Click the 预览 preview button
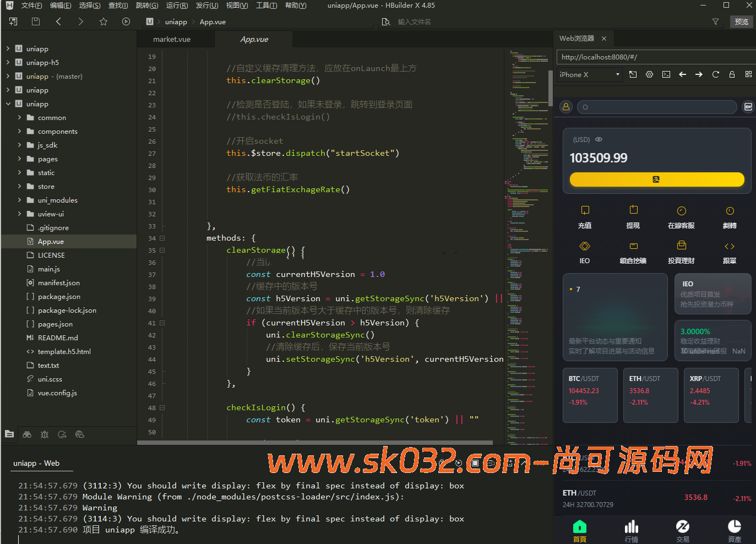 tap(741, 21)
